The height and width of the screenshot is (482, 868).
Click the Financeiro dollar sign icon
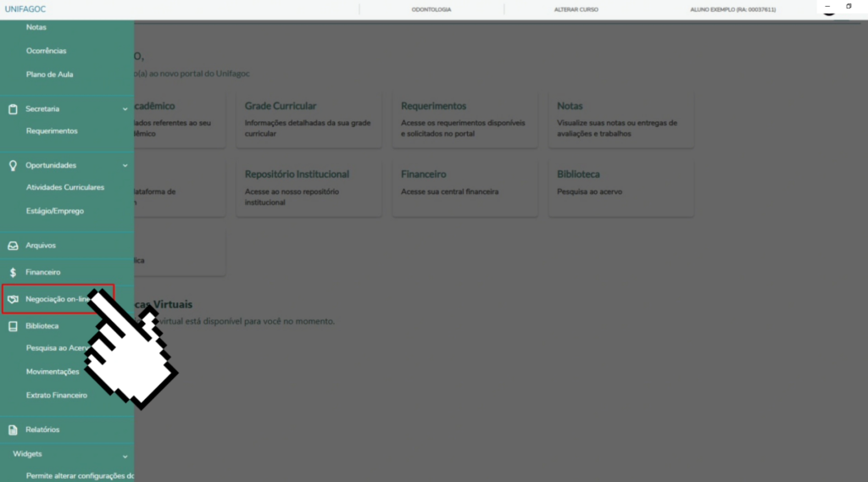(x=13, y=273)
